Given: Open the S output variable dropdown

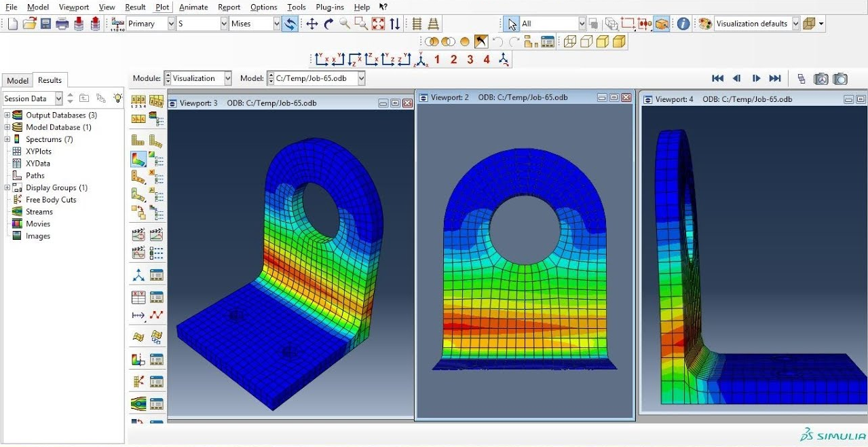Looking at the screenshot, I should coord(224,24).
